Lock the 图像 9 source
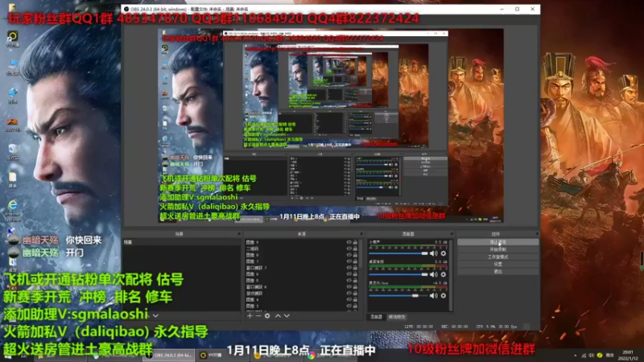Viewport: 644px width, 362px height. pos(355,242)
